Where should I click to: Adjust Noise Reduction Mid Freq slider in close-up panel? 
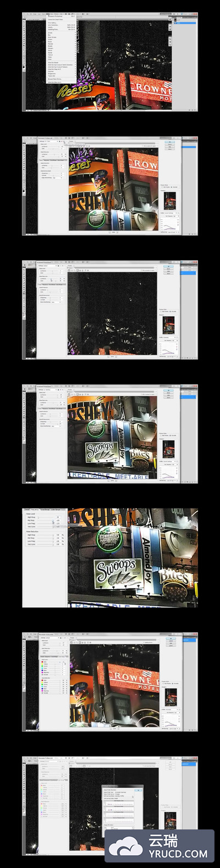tap(46, 538)
